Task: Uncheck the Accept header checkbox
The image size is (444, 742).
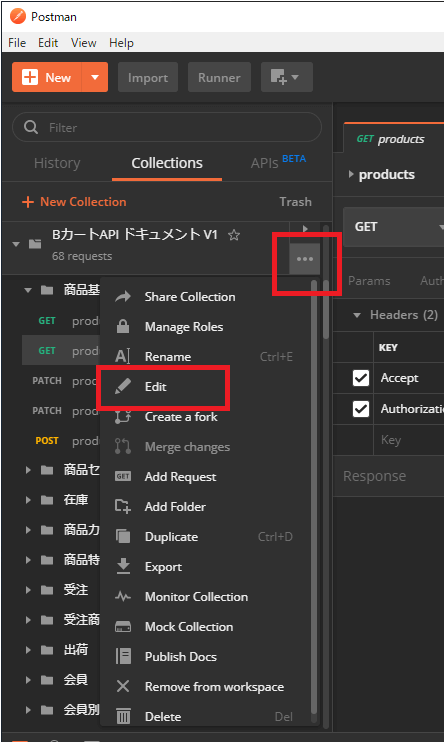Action: coord(361,378)
